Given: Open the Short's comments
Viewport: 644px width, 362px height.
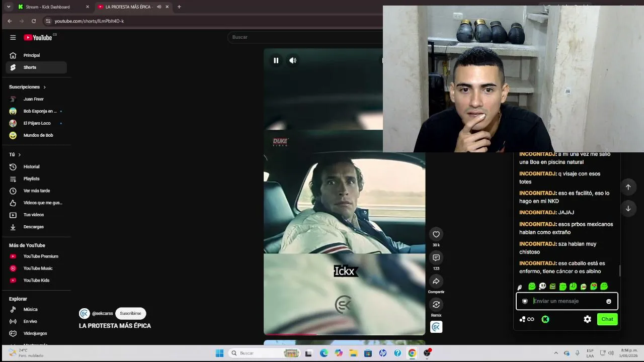Looking at the screenshot, I should [x=436, y=258].
